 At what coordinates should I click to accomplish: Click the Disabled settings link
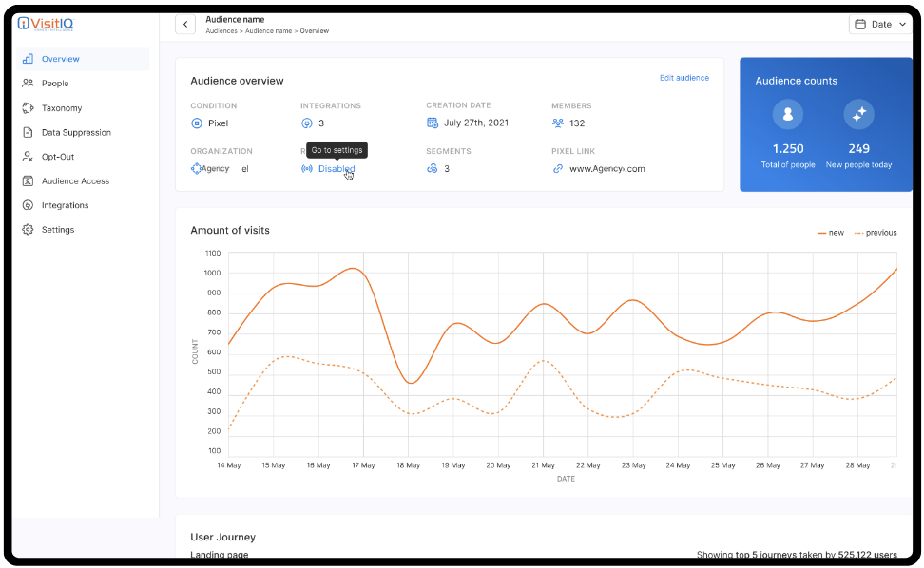pyautogui.click(x=336, y=169)
